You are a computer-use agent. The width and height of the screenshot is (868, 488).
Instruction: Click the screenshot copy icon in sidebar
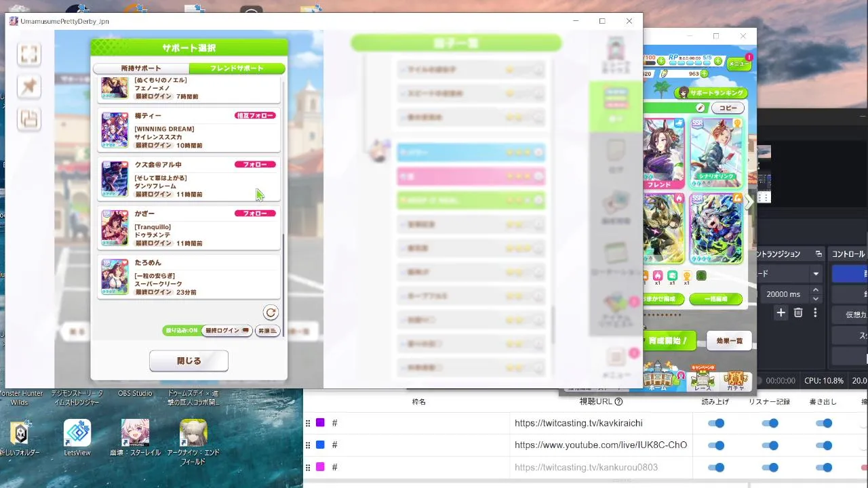(29, 119)
